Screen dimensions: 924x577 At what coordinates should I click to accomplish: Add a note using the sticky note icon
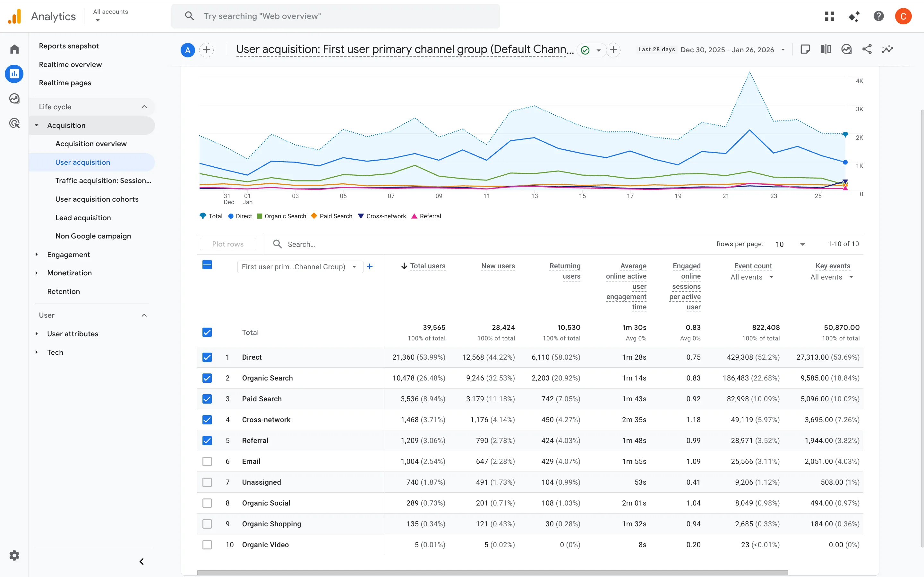[x=806, y=49]
